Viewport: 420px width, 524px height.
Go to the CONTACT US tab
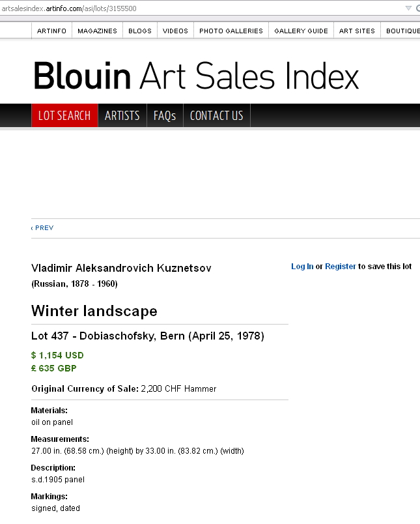coord(216,115)
